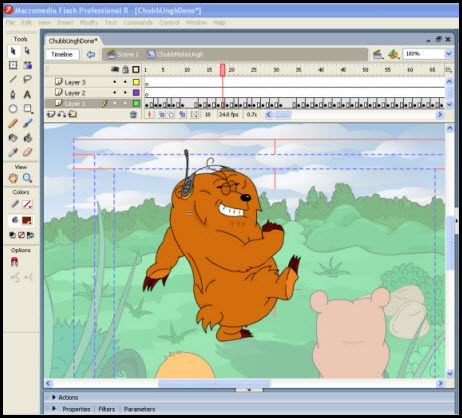462x418 pixels.
Task: Toggle Layer 1 green outline color box
Action: click(136, 103)
